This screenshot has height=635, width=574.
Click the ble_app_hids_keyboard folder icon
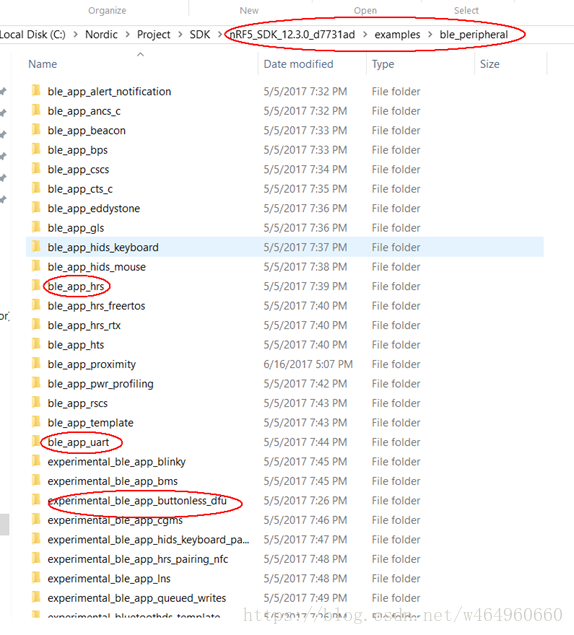tap(36, 247)
